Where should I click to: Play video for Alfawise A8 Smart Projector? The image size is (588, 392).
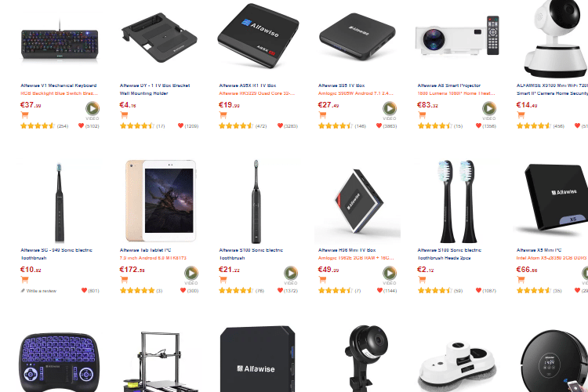[488, 109]
